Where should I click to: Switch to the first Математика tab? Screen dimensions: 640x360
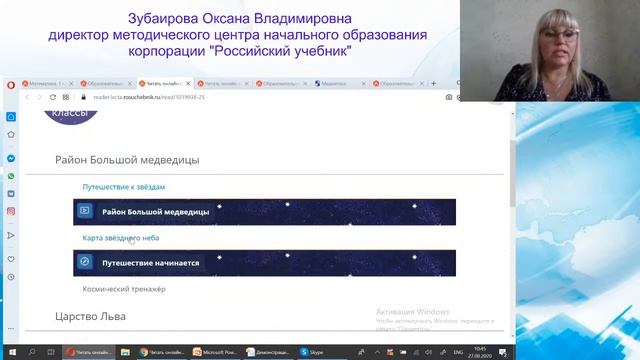pos(47,83)
